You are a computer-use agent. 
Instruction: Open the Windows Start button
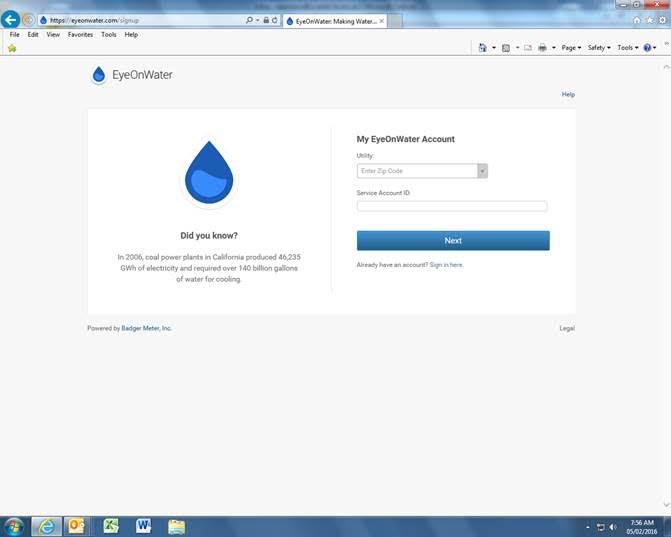click(14, 526)
